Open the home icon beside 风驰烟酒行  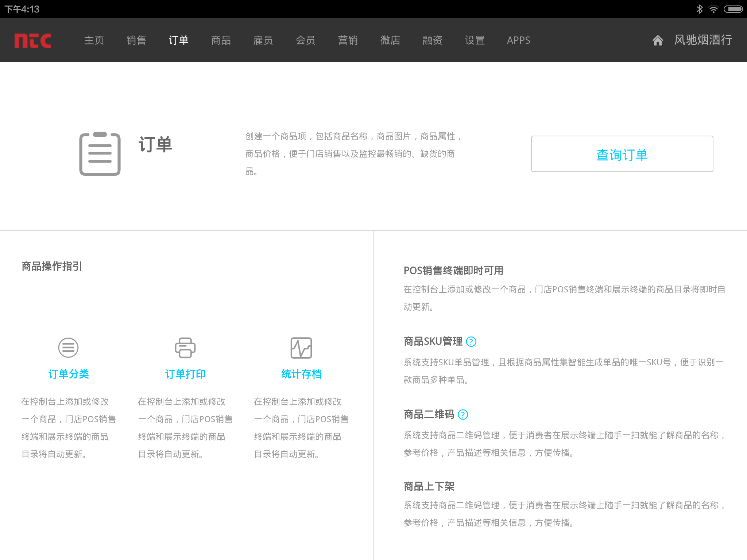point(657,40)
